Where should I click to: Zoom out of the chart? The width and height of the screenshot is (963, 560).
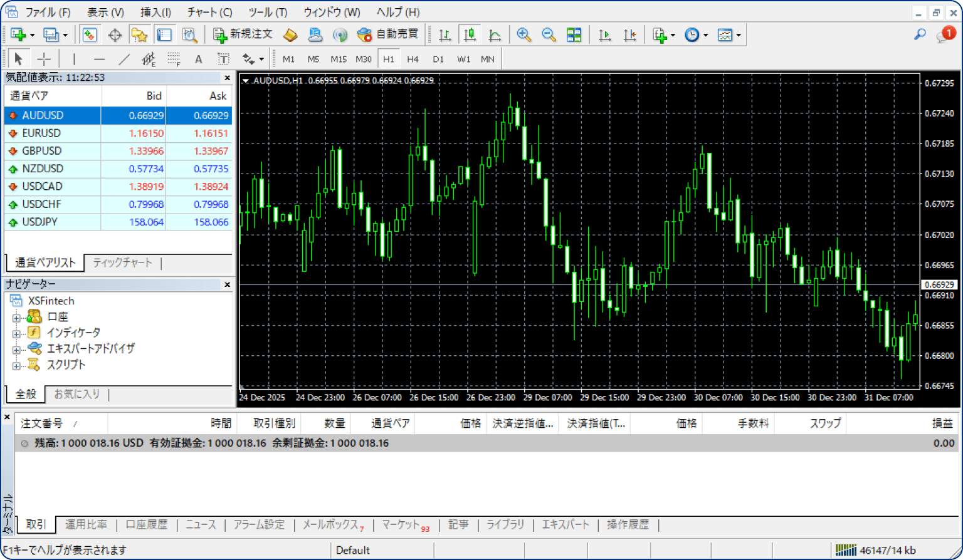pyautogui.click(x=549, y=35)
